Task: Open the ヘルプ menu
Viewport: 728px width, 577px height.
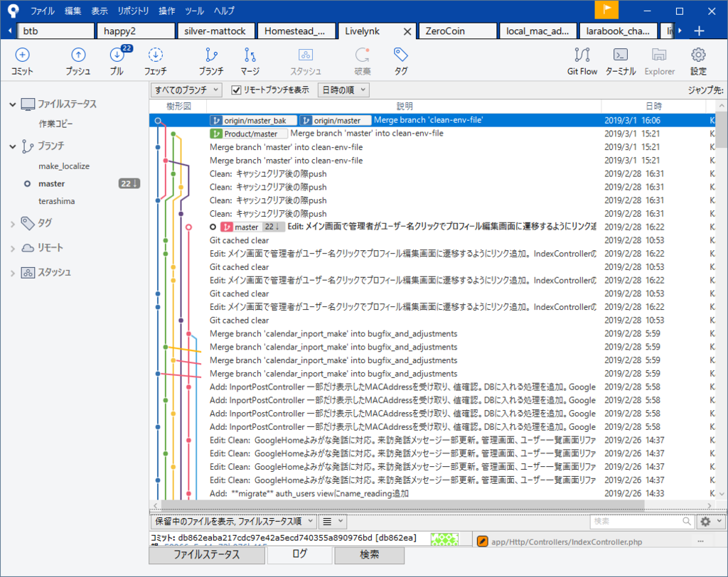Action: (x=224, y=11)
